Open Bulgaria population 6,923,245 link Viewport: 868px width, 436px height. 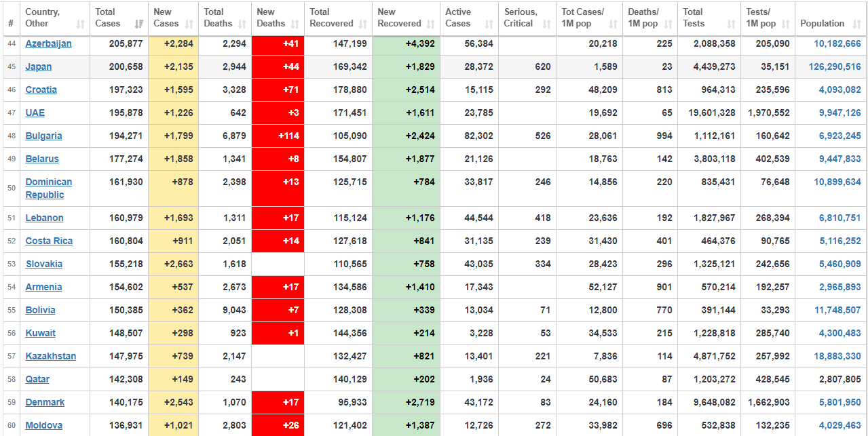840,136
